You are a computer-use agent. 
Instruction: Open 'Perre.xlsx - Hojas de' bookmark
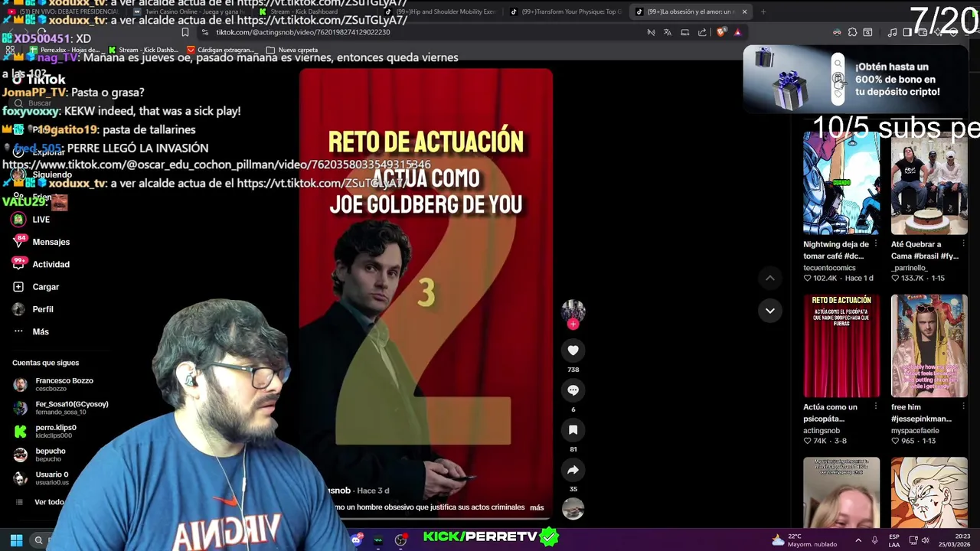65,50
